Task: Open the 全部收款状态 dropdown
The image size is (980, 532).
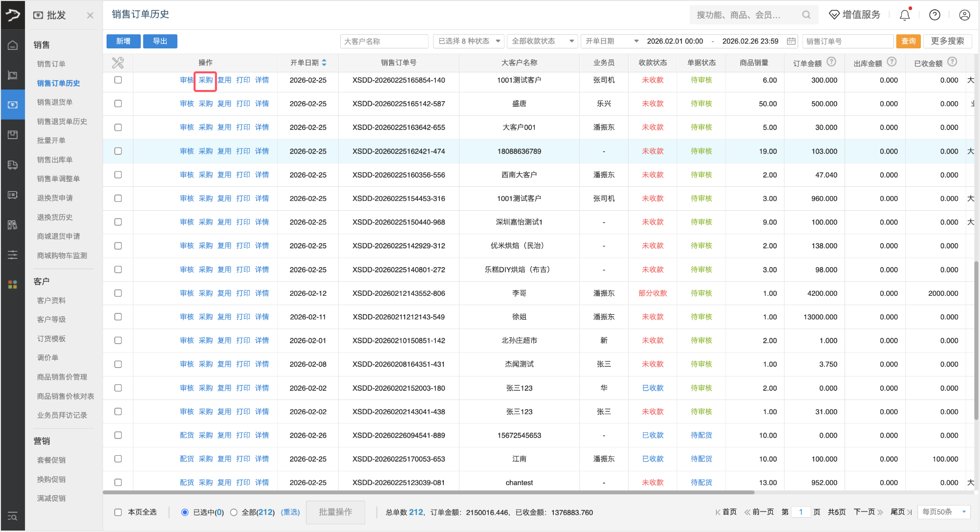Action: click(542, 41)
